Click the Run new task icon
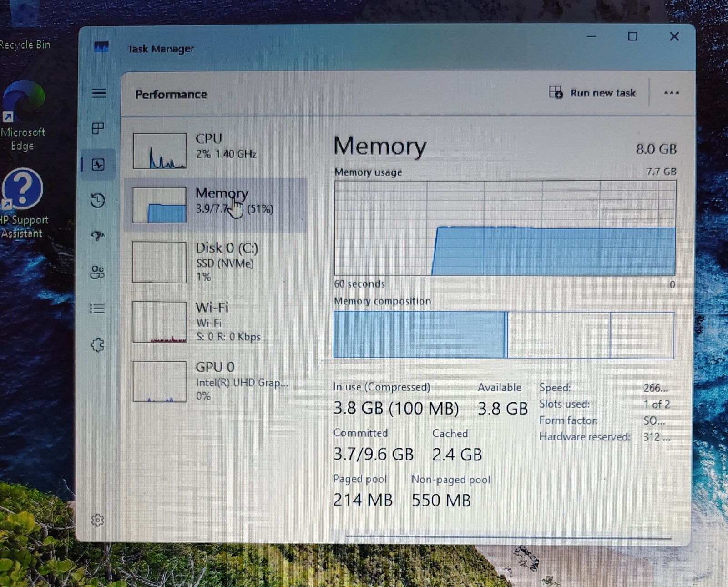The image size is (728, 587). 556,92
